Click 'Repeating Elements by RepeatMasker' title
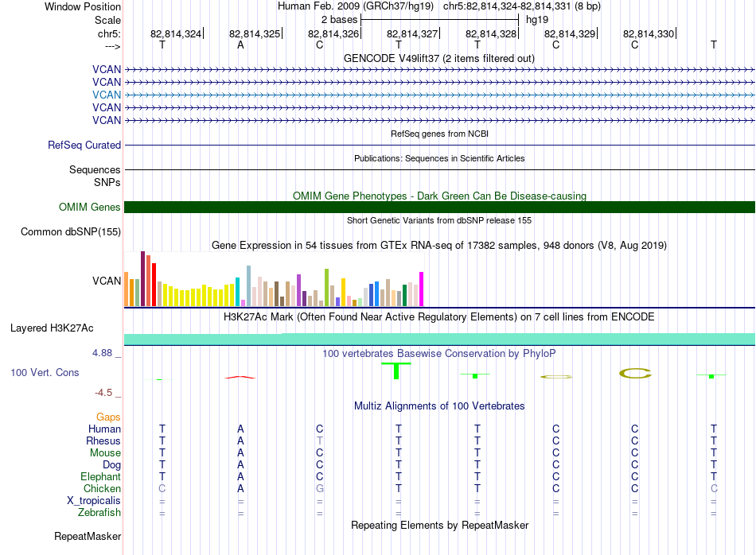756x555 pixels. 440,525
